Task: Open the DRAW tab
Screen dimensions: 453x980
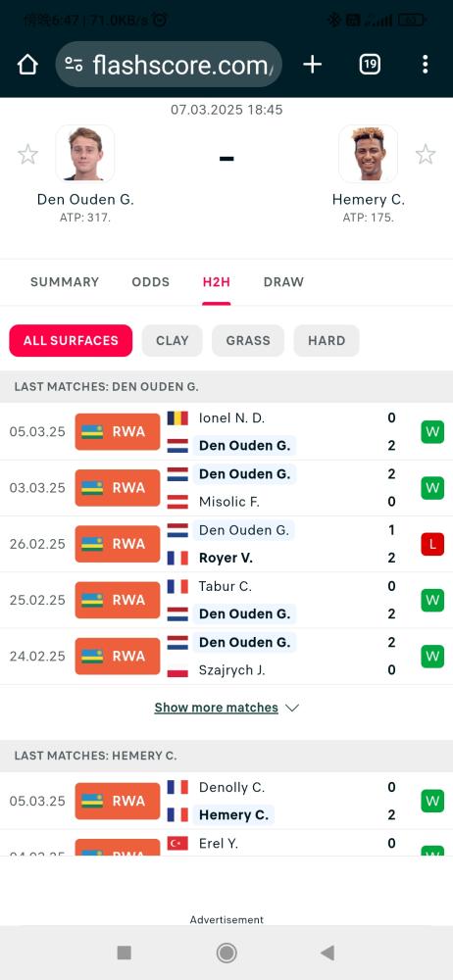Action: point(283,282)
